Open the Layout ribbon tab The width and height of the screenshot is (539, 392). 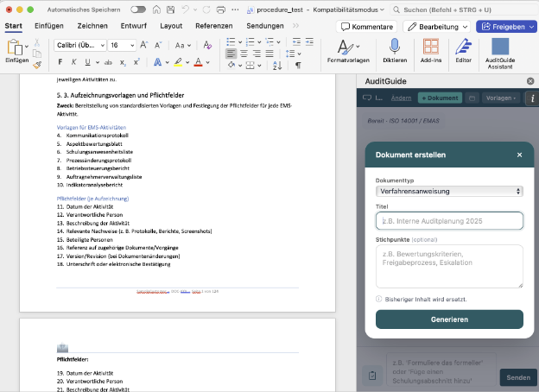[x=171, y=26]
